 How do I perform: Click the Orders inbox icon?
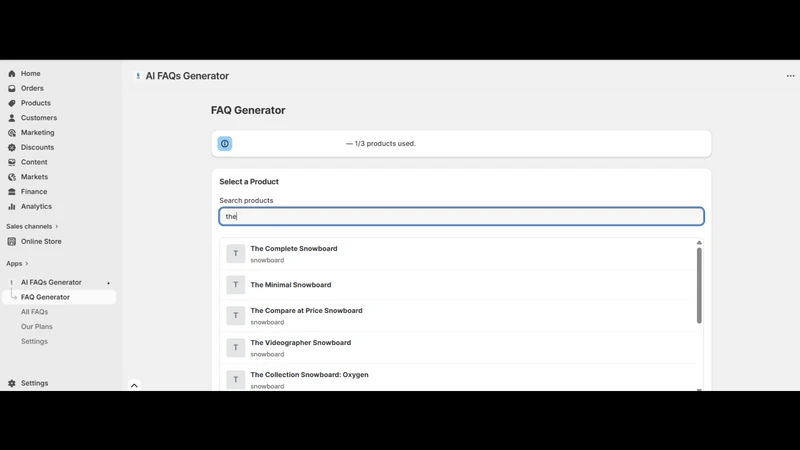coord(12,88)
